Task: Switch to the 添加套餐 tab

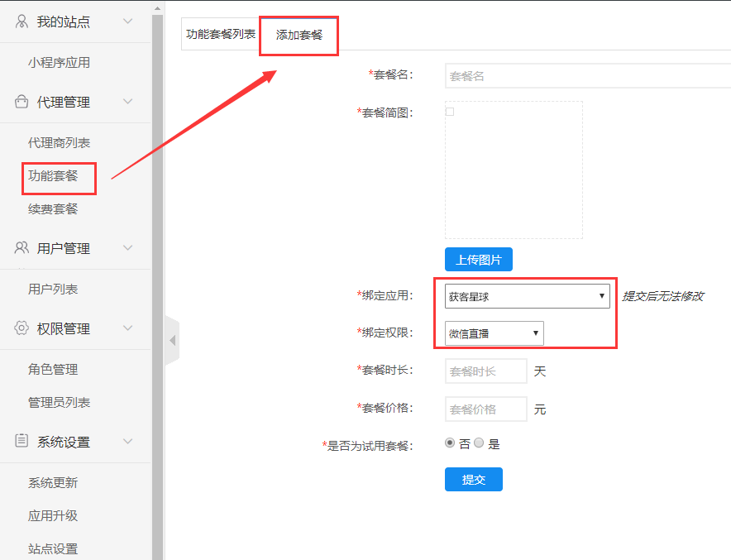Action: coord(299,36)
